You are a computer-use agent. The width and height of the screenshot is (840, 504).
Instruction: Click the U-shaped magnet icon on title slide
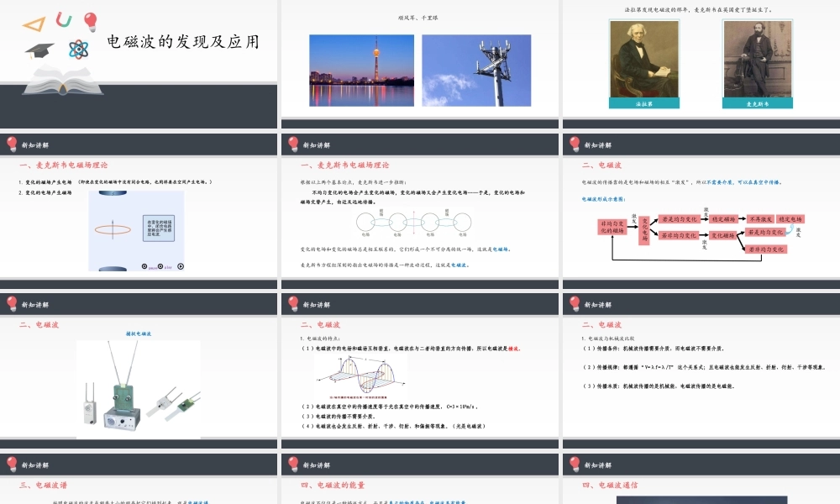pos(64,20)
